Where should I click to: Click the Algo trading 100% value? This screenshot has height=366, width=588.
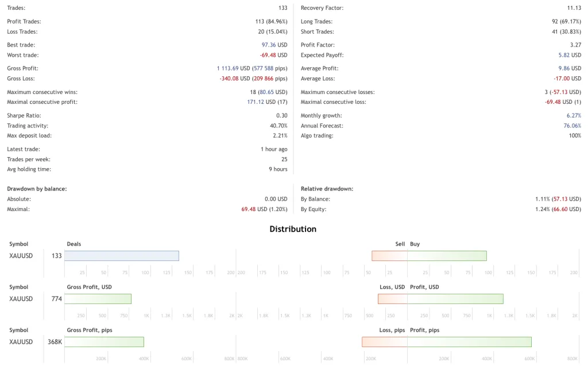(x=574, y=136)
